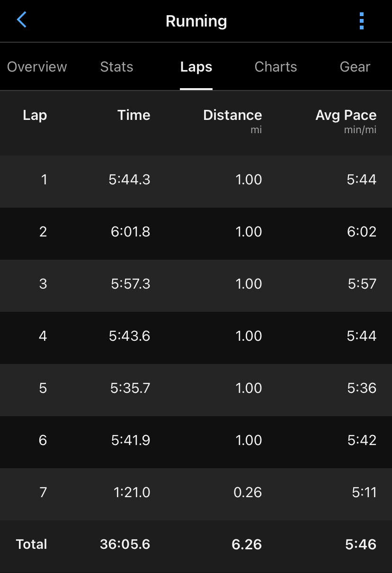Image resolution: width=392 pixels, height=573 pixels.
Task: Select lap 7 row with 0.26 distance
Action: point(196,493)
